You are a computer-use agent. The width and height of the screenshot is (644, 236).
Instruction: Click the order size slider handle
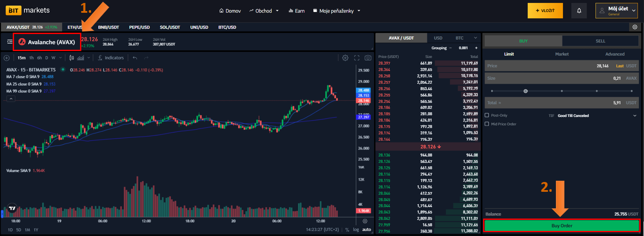point(526,91)
